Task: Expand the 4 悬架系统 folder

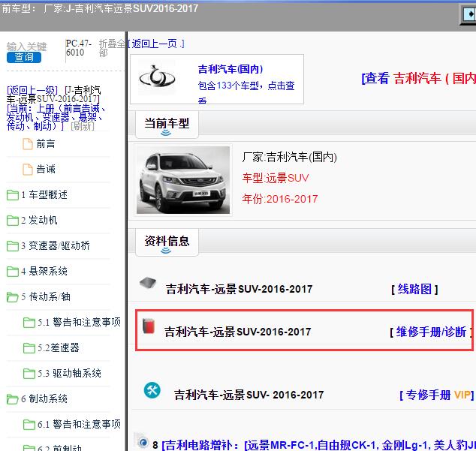Action: point(44,271)
